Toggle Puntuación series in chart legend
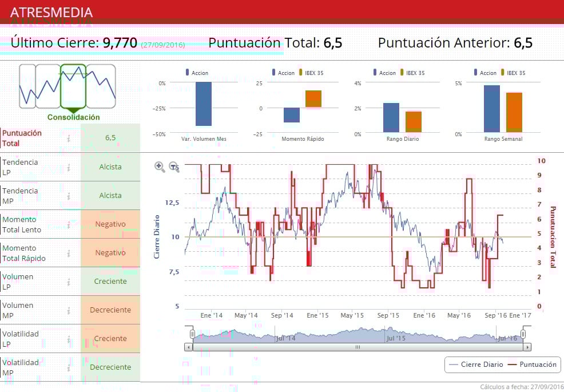 [532, 365]
